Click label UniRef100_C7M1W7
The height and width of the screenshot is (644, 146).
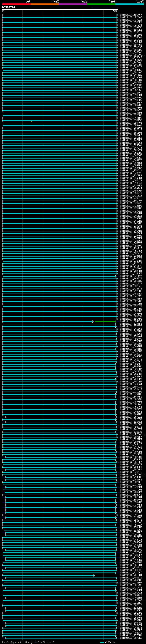[131, 583]
